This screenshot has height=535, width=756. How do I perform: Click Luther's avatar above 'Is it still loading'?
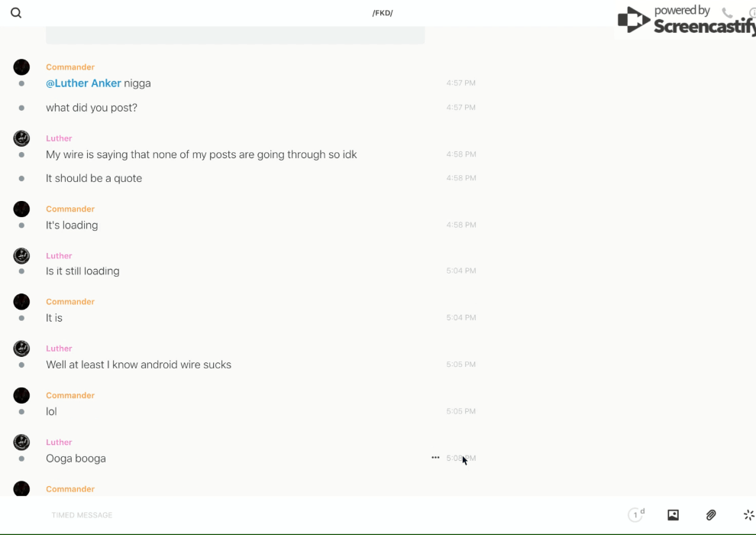[21, 255]
